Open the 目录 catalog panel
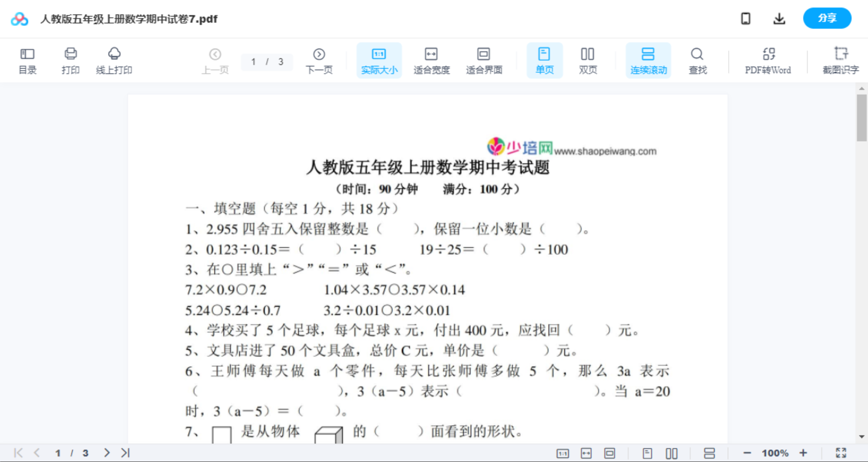 (28, 60)
